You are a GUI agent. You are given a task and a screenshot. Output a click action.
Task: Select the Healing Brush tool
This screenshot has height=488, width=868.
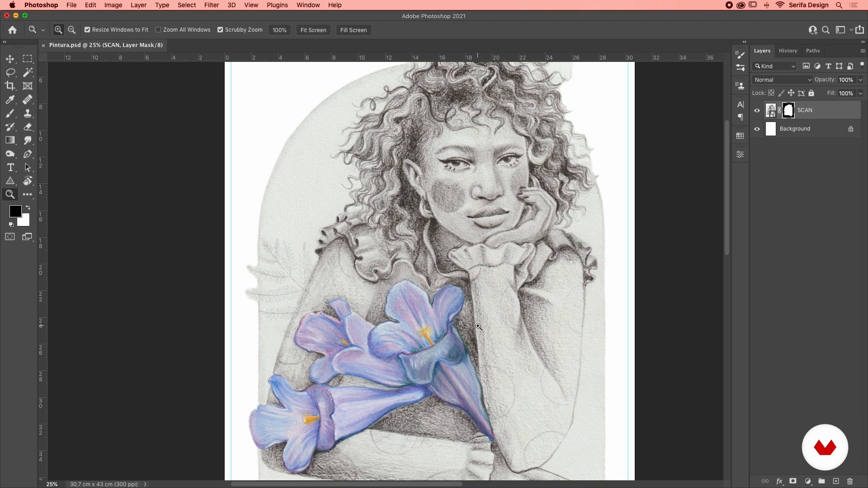(28, 100)
